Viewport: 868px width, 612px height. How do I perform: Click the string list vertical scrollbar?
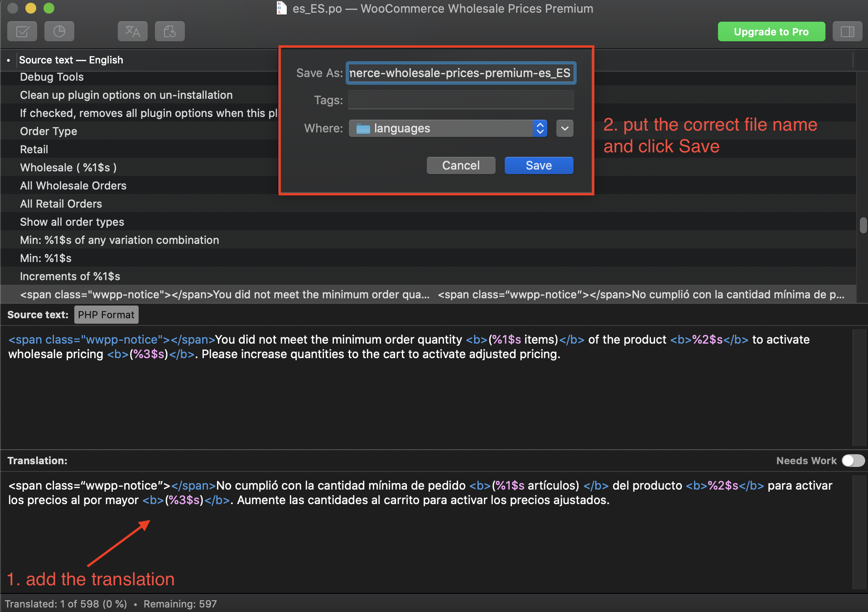[863, 225]
